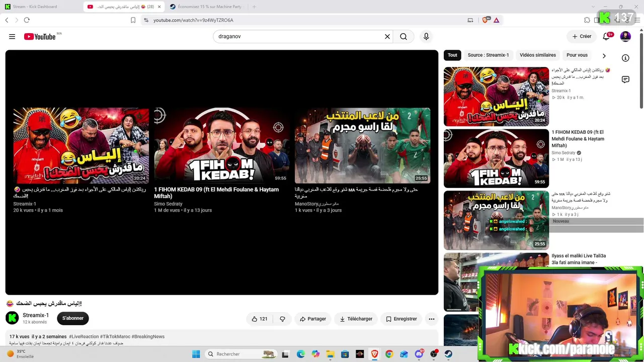Open Streamix-1 channel name below the video
The height and width of the screenshot is (362, 644).
point(36,315)
